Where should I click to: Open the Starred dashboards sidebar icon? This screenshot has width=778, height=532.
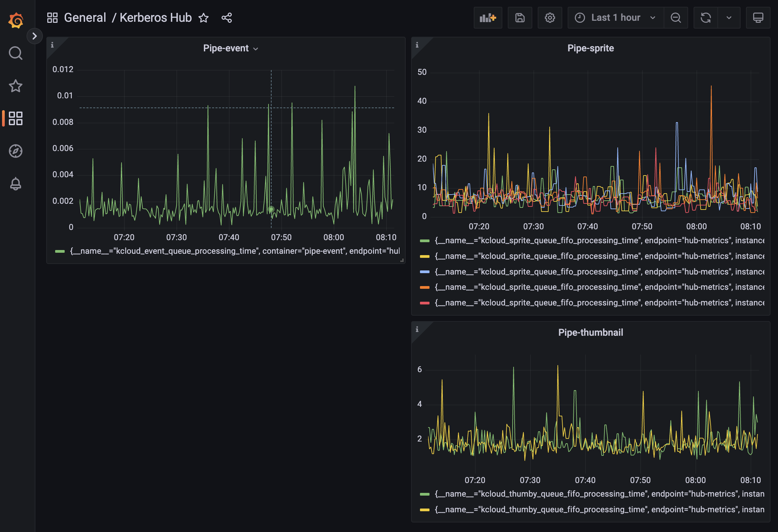point(16,86)
